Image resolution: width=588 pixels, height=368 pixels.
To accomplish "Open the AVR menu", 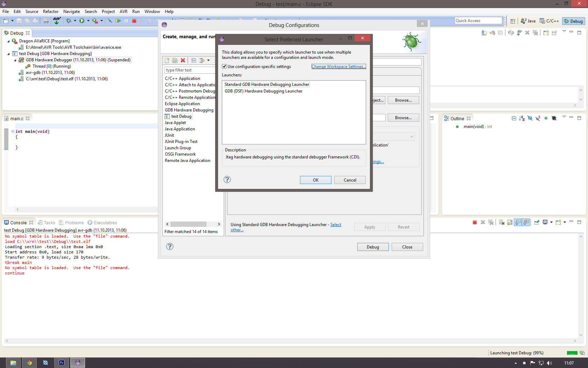I will pyautogui.click(x=123, y=11).
